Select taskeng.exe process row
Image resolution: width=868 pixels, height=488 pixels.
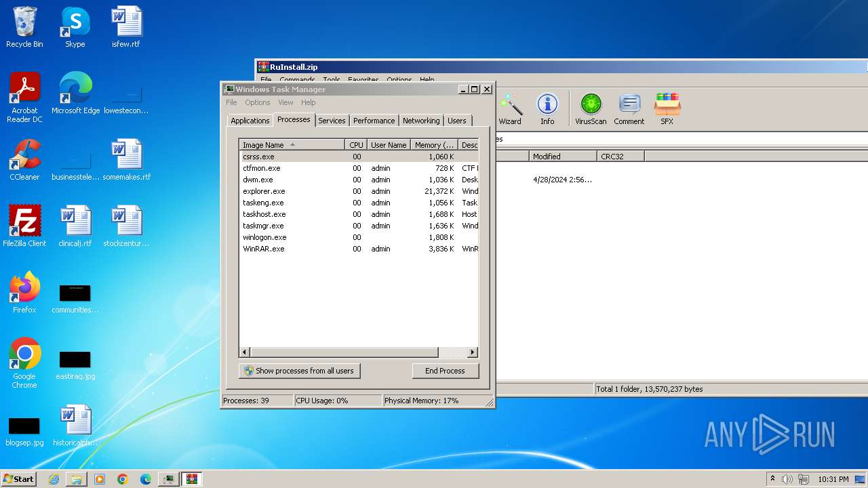(x=359, y=203)
